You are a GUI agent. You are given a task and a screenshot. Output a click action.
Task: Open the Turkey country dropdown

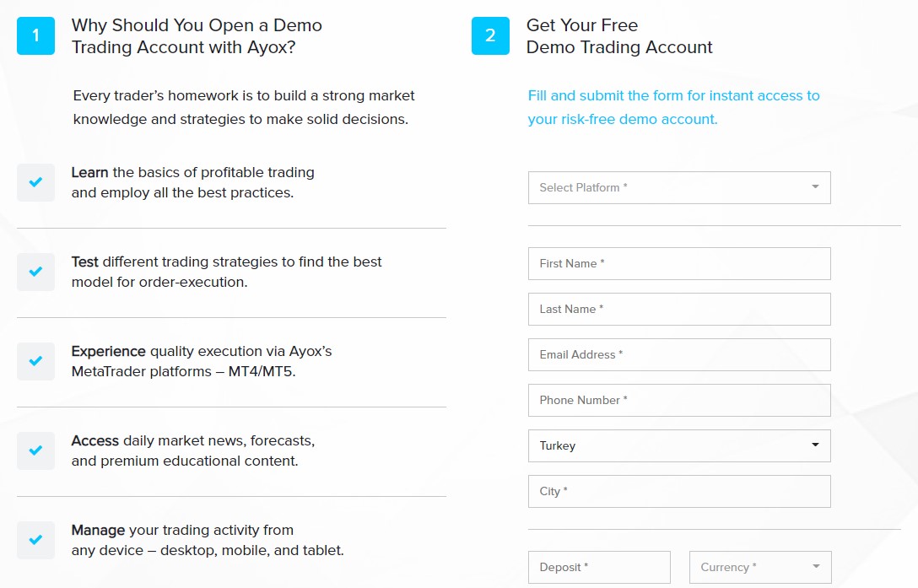(679, 445)
